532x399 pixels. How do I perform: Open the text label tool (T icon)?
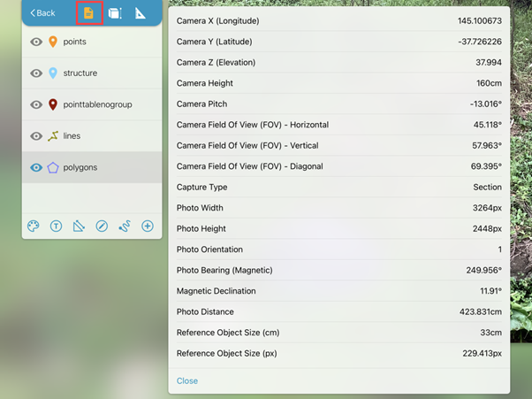(56, 226)
